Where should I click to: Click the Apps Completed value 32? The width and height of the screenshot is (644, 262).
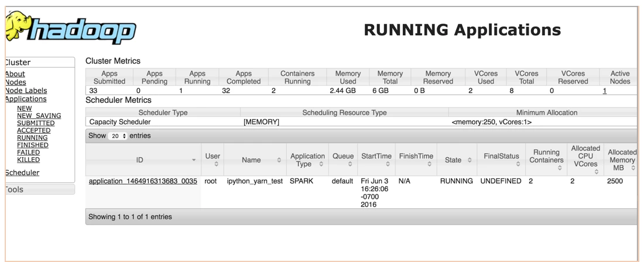click(226, 91)
